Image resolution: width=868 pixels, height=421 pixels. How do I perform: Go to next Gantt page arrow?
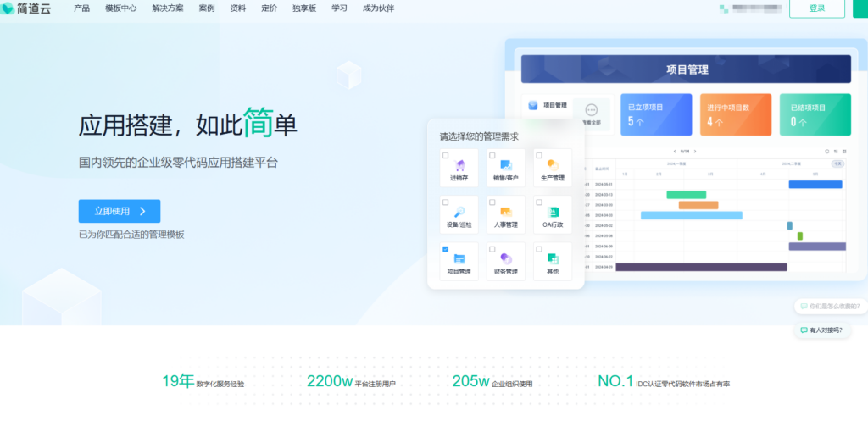[695, 151]
